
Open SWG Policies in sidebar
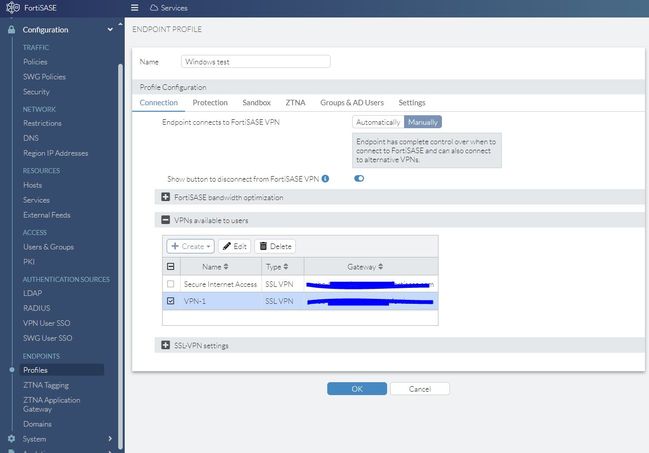(x=44, y=77)
